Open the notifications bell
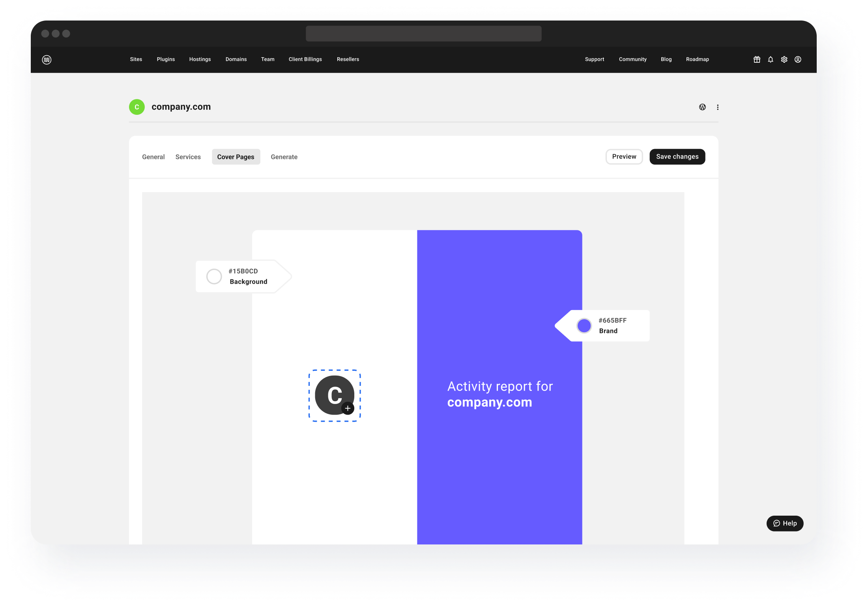The height and width of the screenshot is (606, 868). coord(771,60)
